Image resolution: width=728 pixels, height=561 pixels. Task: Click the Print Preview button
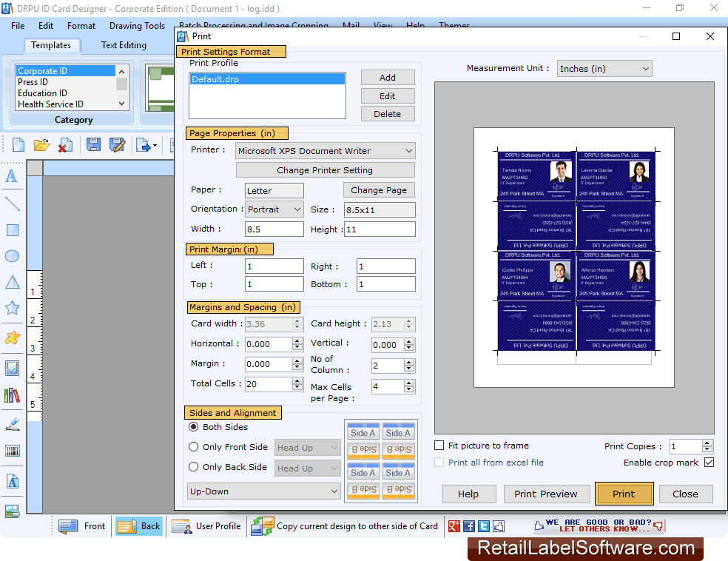click(547, 494)
